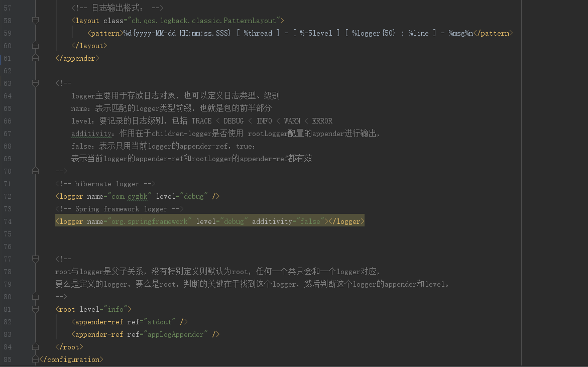588x367 pixels.
Task: Toggle the comment end fold marker at line 70
Action: (x=35, y=171)
